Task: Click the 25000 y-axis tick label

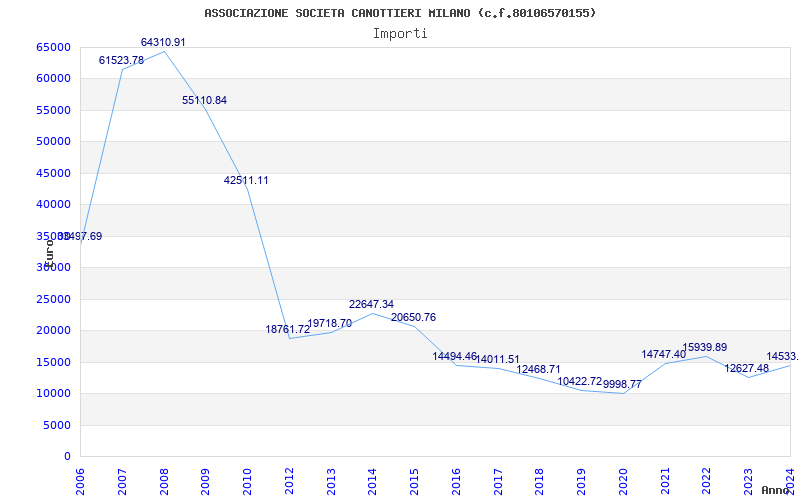Action: click(54, 299)
